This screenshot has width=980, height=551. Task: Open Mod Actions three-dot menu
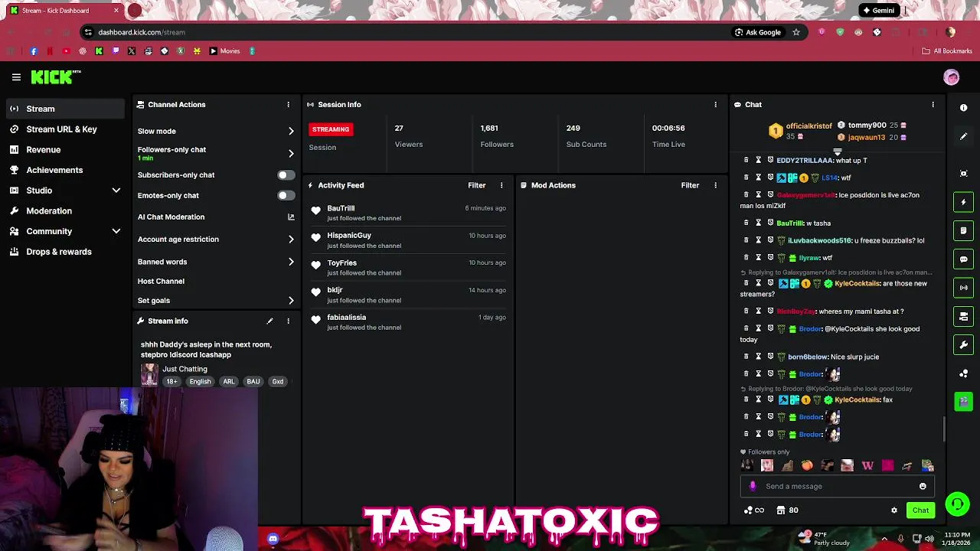[715, 185]
